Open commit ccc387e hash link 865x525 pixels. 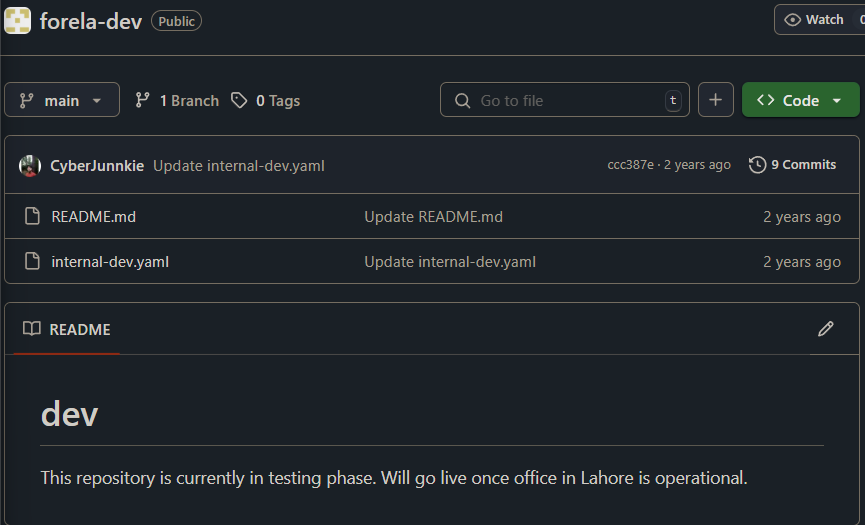(630, 165)
